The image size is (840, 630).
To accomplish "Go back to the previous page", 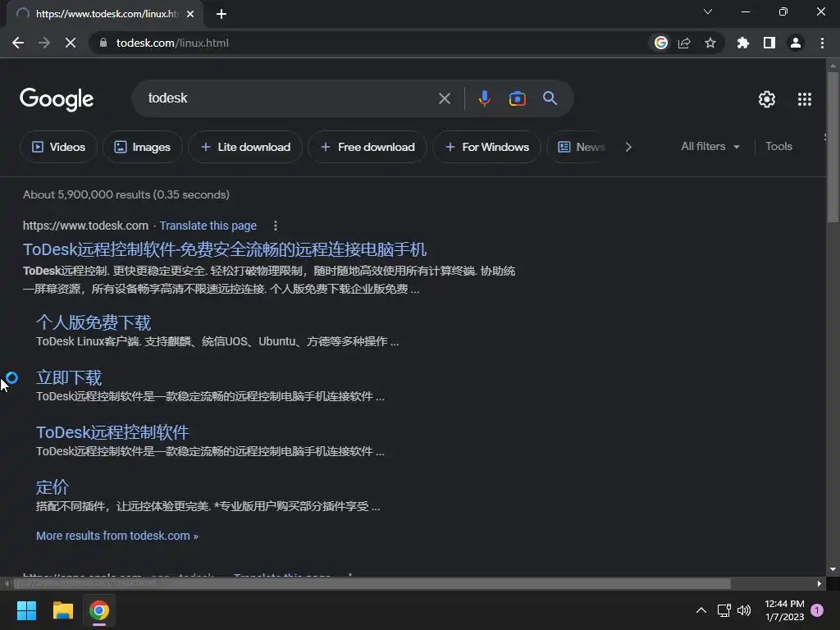I will click(18, 43).
